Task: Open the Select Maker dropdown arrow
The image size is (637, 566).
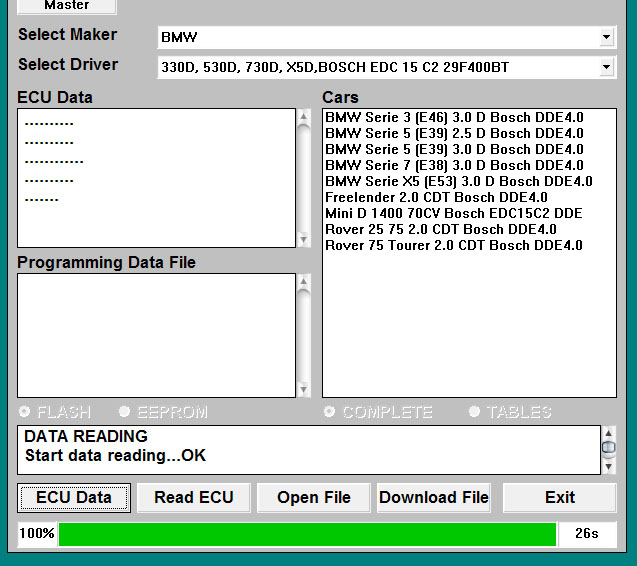Action: click(x=606, y=37)
